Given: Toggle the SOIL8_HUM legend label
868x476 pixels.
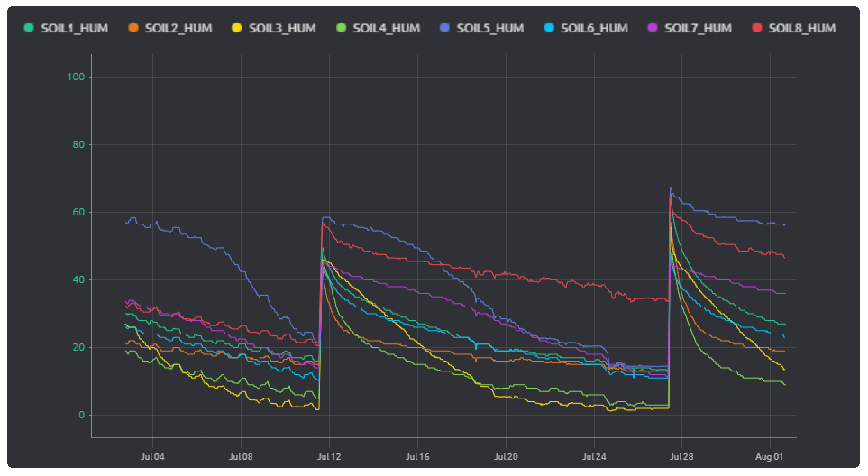Looking at the screenshot, I should 801,28.
